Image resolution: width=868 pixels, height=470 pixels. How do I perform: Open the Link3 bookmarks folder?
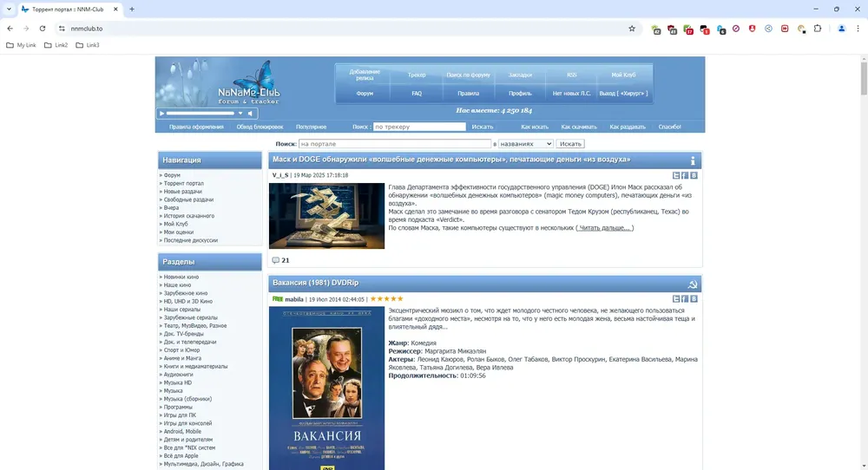click(88, 45)
